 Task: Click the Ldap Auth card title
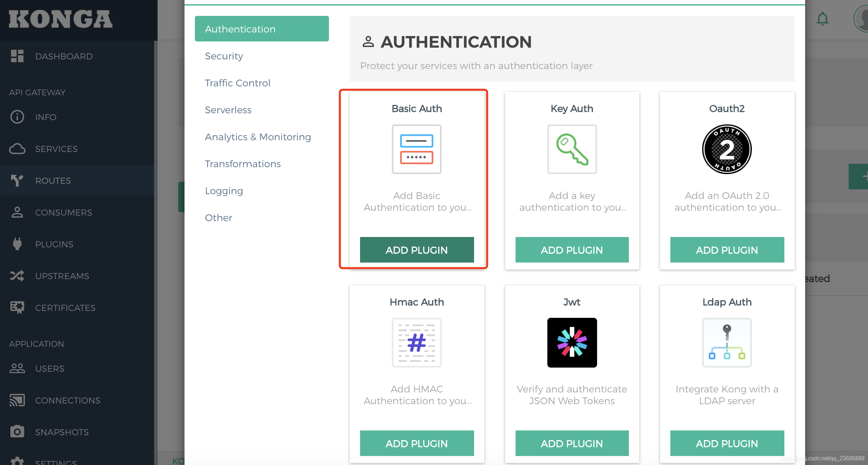(727, 302)
